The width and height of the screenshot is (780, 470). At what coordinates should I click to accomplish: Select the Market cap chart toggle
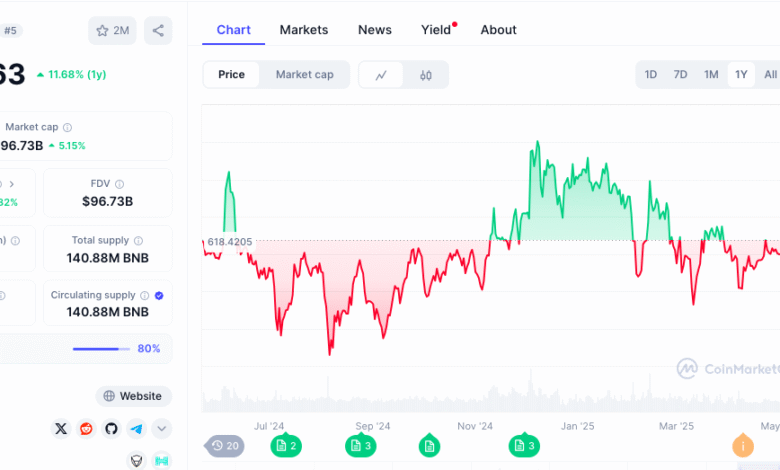click(x=305, y=75)
